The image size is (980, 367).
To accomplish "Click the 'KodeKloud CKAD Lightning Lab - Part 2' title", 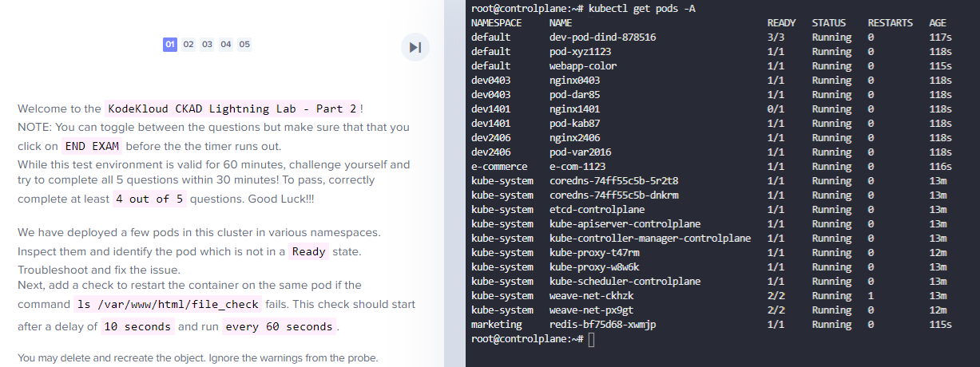I will click(x=232, y=109).
